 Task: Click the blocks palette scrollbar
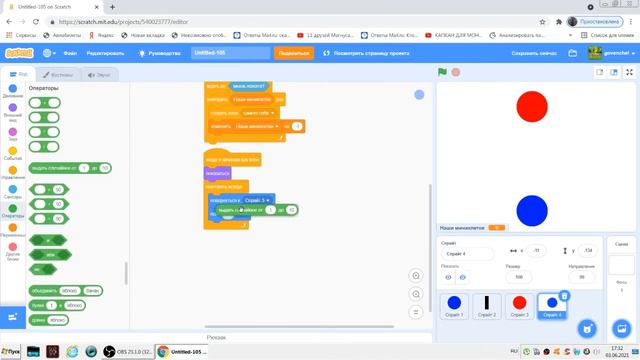point(126,273)
